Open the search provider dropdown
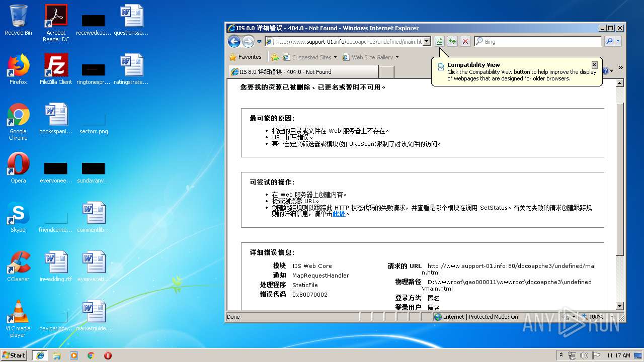The height and width of the screenshot is (362, 644). 618,42
